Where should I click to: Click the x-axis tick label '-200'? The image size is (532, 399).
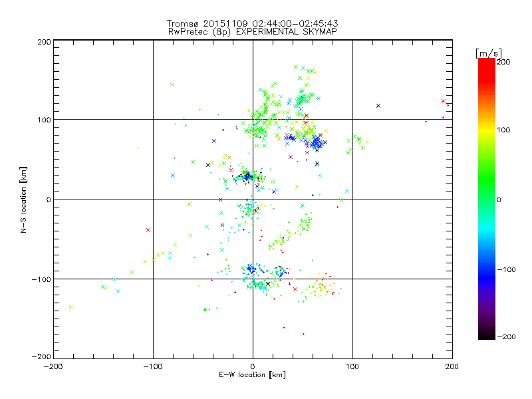(x=53, y=366)
